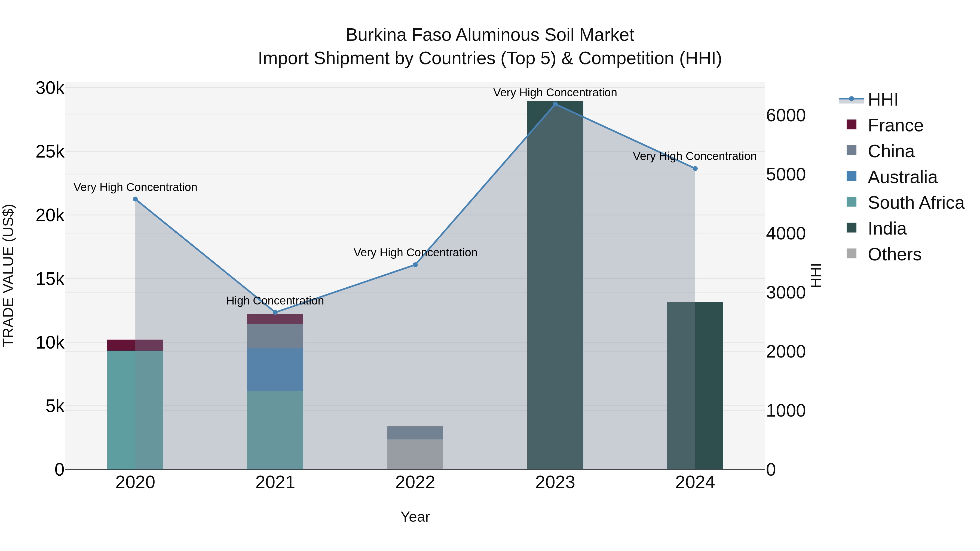Click the France maroon legend swatch
Viewport: 980px width, 551px height.
852,125
